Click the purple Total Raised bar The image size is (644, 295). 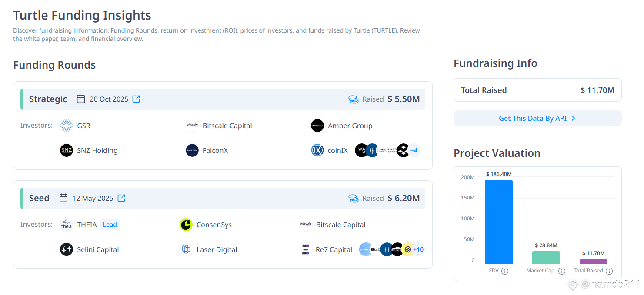(594, 262)
